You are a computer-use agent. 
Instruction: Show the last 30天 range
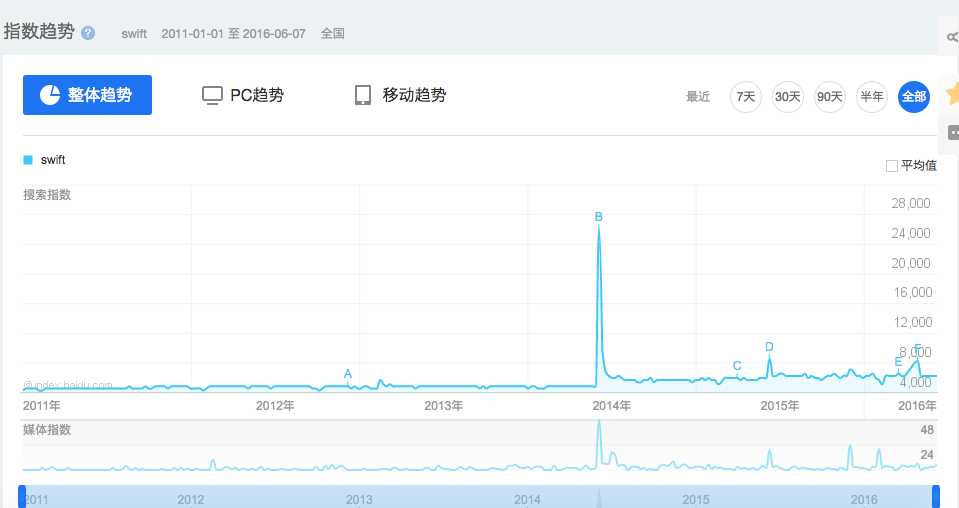point(788,97)
